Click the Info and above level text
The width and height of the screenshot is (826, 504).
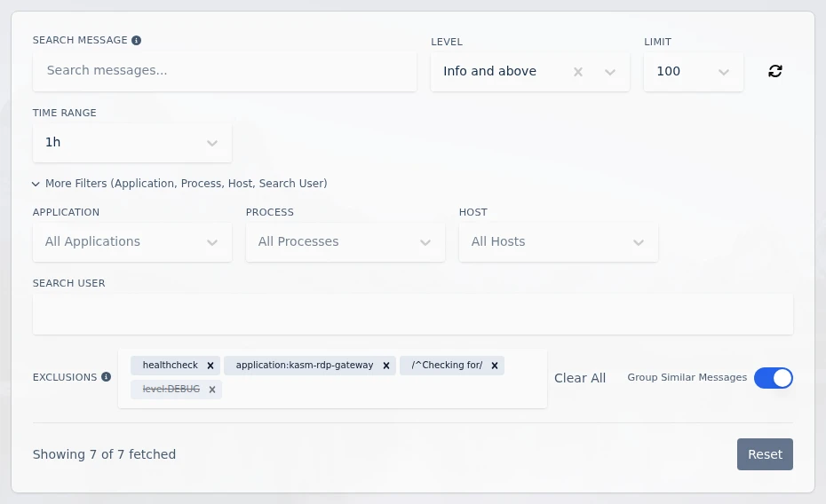click(x=490, y=72)
